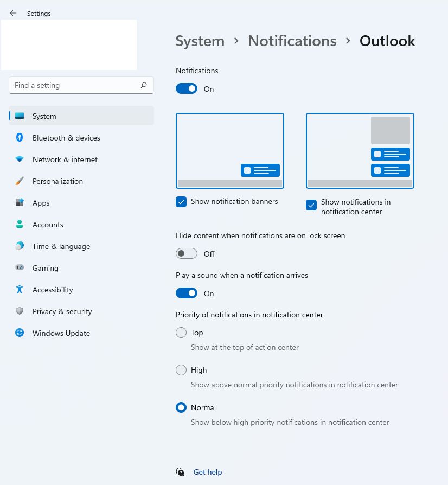Click the Settings window title text
The width and height of the screenshot is (448, 485).
[x=39, y=14]
